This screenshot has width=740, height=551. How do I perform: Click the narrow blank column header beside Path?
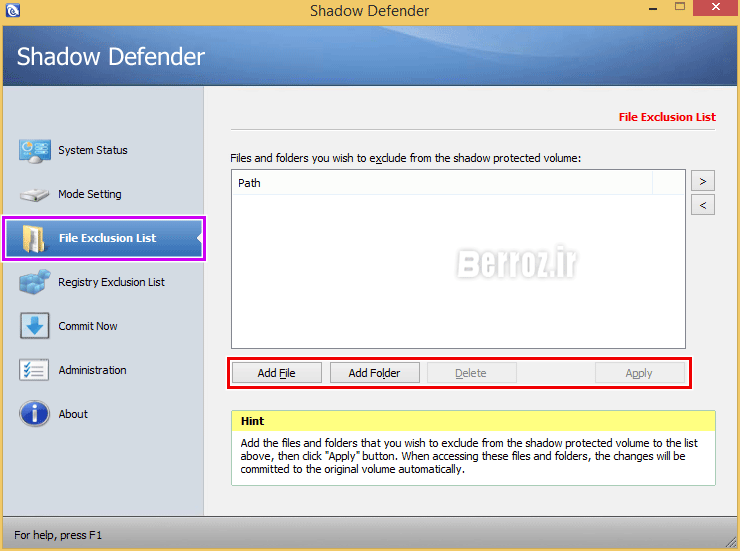tap(668, 183)
